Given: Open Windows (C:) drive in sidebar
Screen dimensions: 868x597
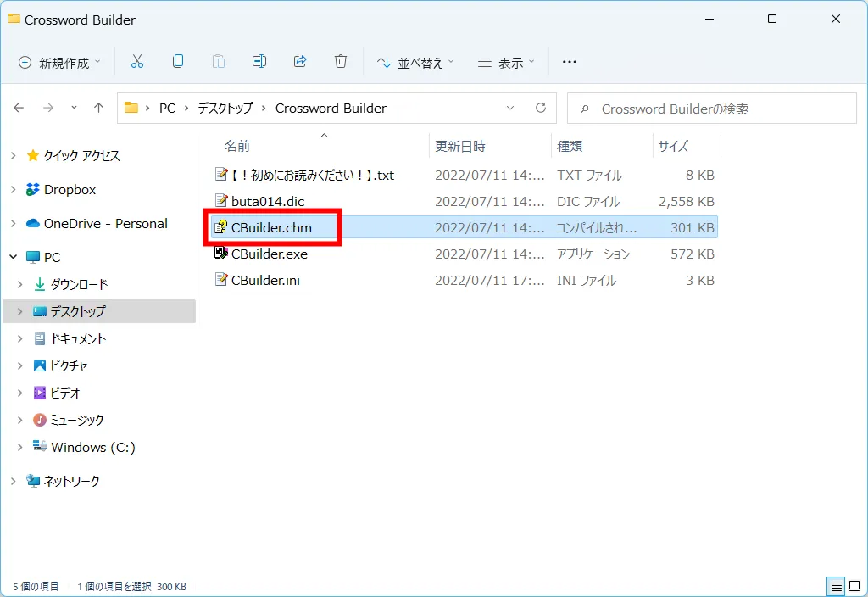Looking at the screenshot, I should pos(93,447).
